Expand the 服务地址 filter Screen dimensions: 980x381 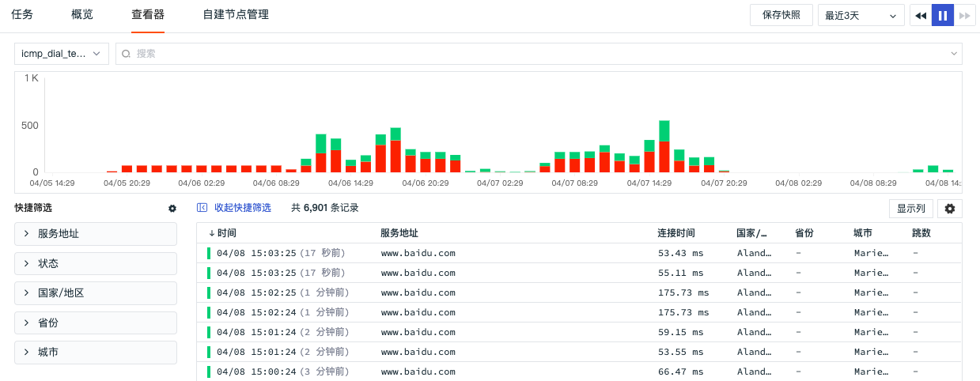95,234
